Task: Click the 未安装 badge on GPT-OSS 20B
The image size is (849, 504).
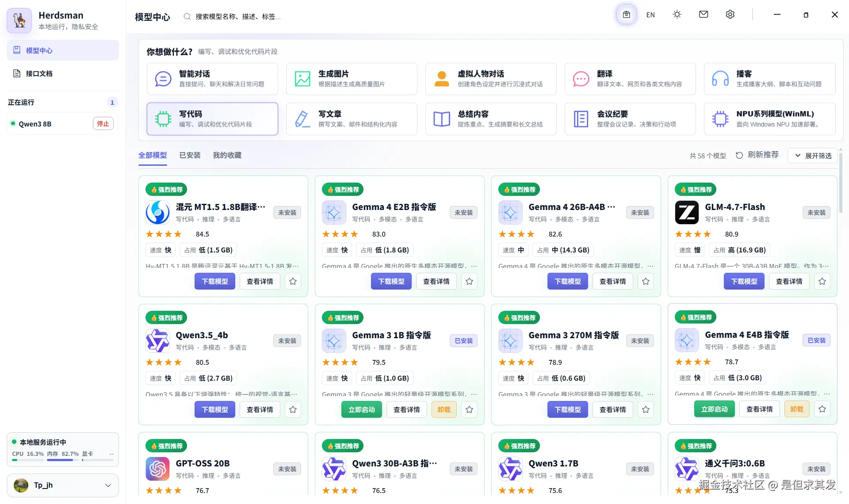Action: [x=287, y=469]
